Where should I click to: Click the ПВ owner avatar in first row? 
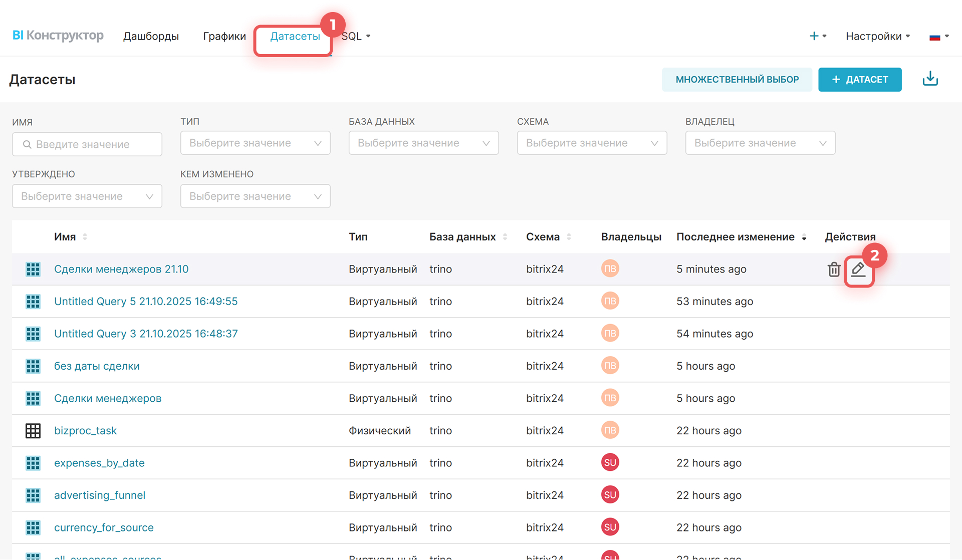click(610, 269)
